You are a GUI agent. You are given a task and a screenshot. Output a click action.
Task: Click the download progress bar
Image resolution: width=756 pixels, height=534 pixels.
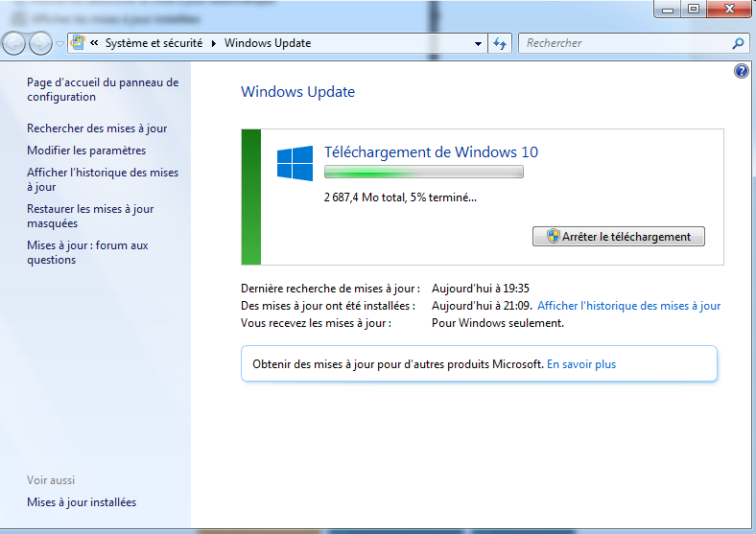424,172
